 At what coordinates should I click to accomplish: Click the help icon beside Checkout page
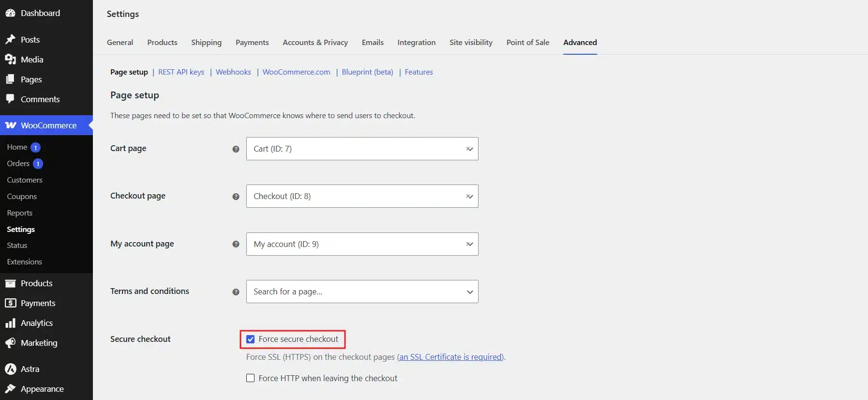(x=236, y=197)
